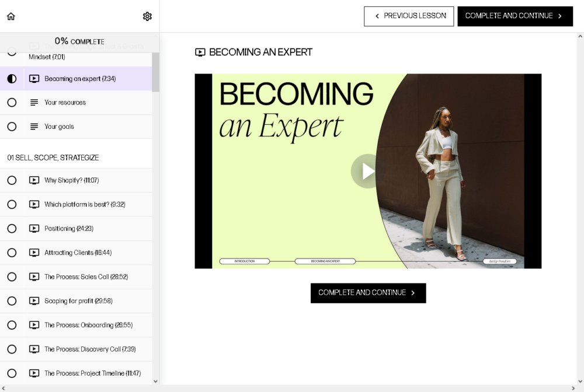Click the 01 SELL, SCOPE, STRATEGIZE section heading
The height and width of the screenshot is (392, 584).
[x=53, y=157]
